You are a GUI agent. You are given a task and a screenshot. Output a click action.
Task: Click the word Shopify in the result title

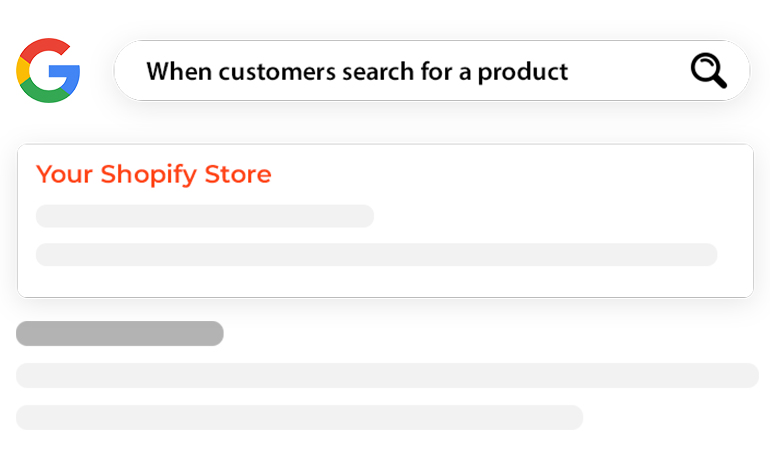point(151,175)
